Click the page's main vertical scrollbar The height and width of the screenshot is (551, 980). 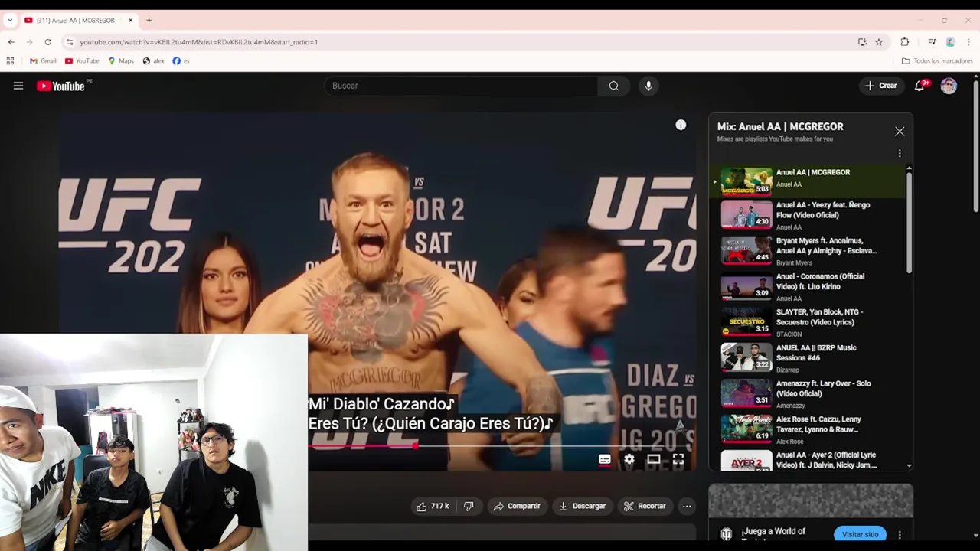point(975,145)
